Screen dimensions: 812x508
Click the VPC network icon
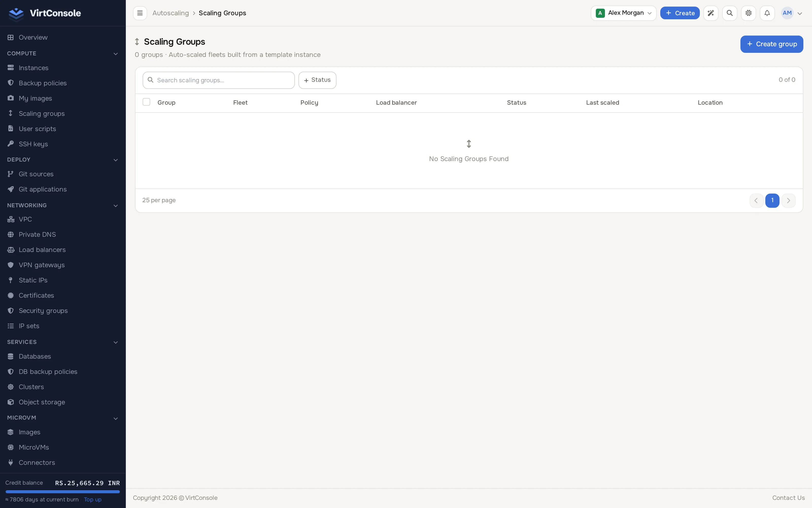click(x=11, y=219)
